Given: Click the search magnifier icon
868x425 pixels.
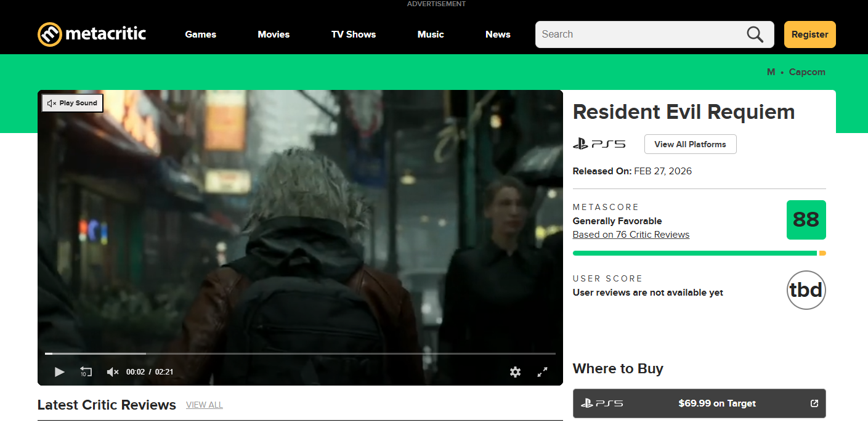Looking at the screenshot, I should point(754,34).
